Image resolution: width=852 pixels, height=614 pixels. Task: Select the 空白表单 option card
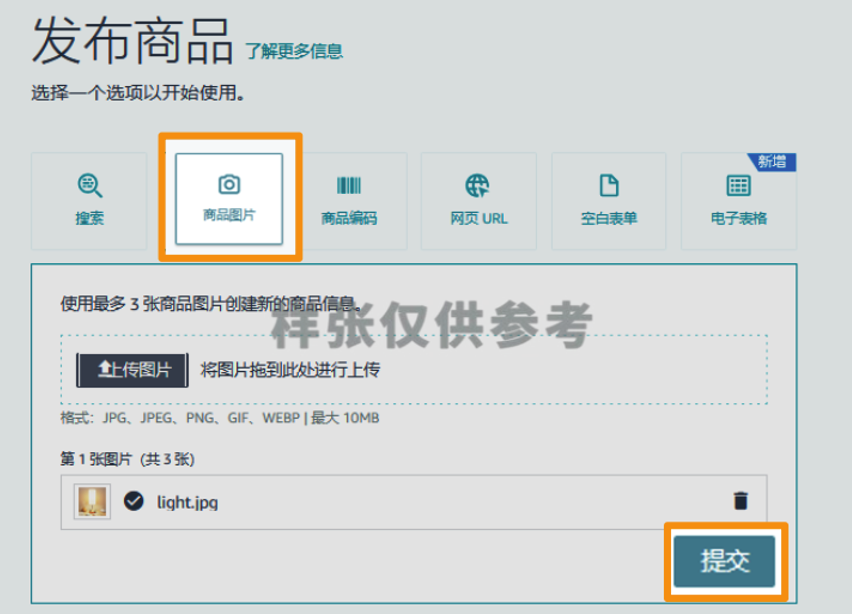pos(608,200)
